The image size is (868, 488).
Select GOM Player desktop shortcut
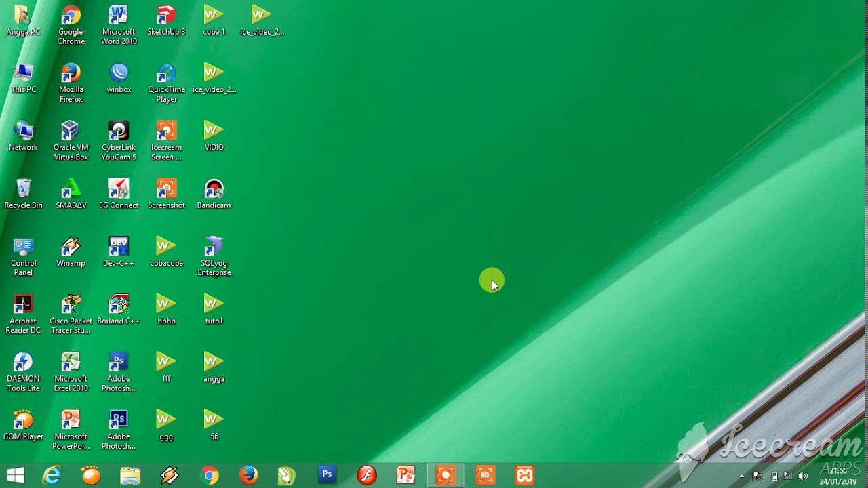(x=23, y=425)
